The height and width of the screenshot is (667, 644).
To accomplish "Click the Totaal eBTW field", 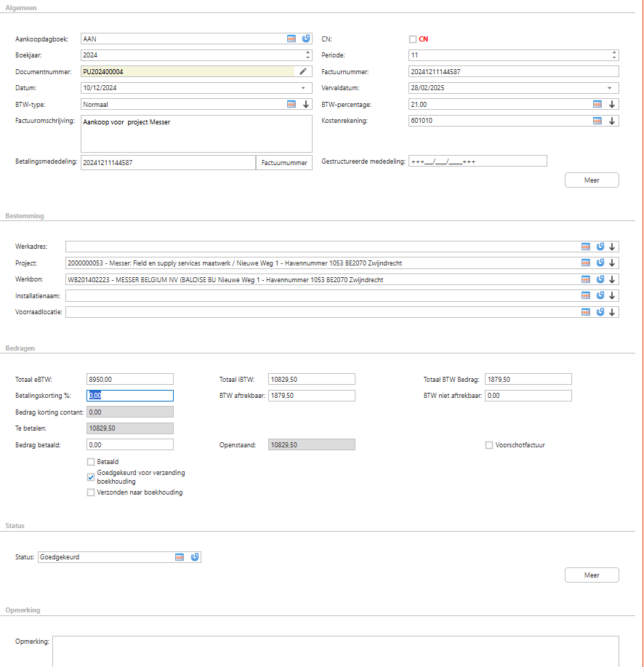I will [130, 379].
